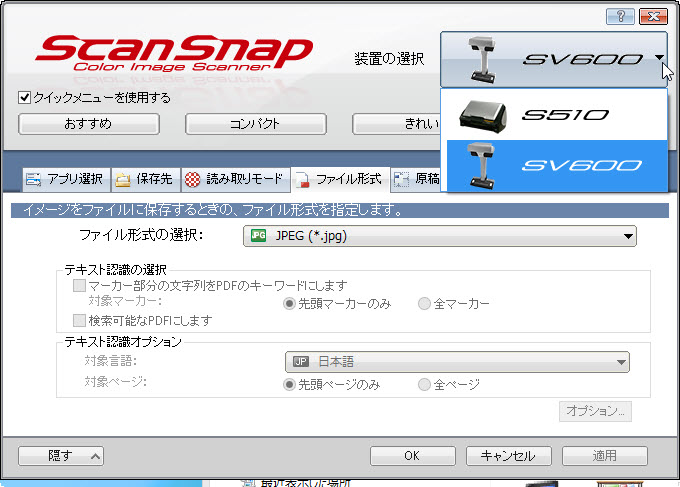Select 全マーカー radio button
This screenshot has width=680, height=487.
click(424, 304)
